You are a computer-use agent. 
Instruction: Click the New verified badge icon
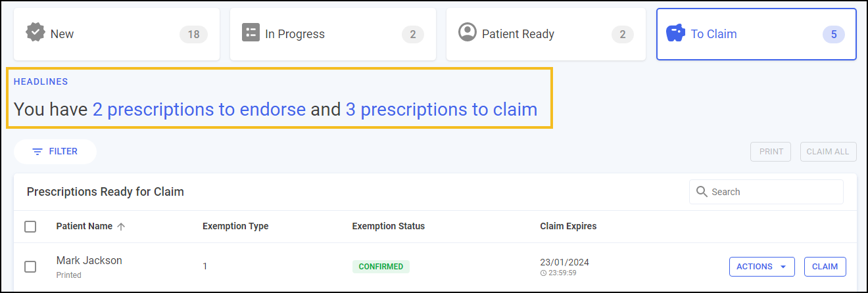pyautogui.click(x=36, y=32)
